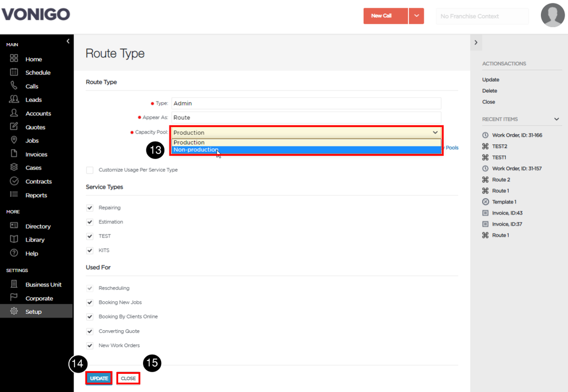Select the Jobs map pin icon
568x392 pixels.
[x=14, y=140]
